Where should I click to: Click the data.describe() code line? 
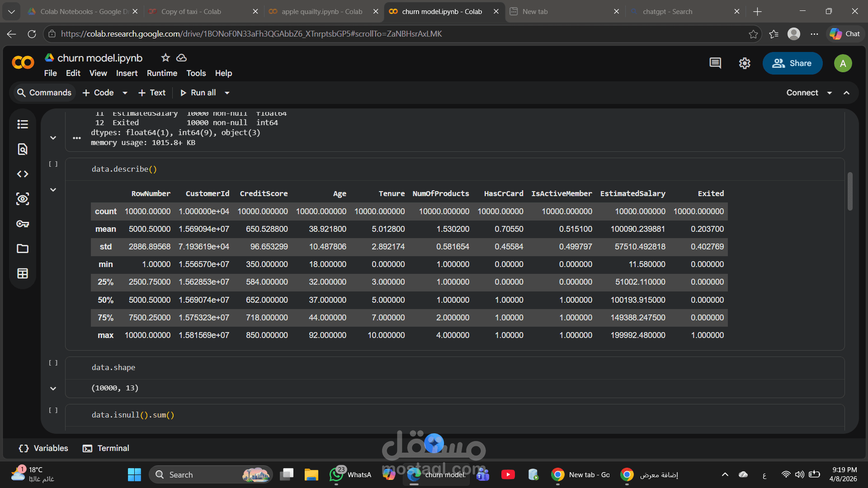[x=124, y=169]
